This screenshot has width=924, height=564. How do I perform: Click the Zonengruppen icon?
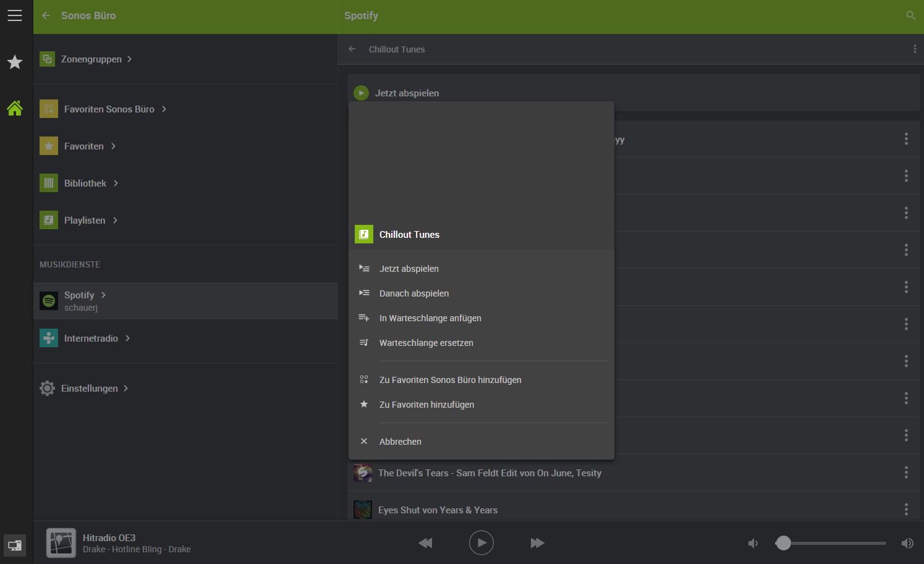pyautogui.click(x=47, y=59)
